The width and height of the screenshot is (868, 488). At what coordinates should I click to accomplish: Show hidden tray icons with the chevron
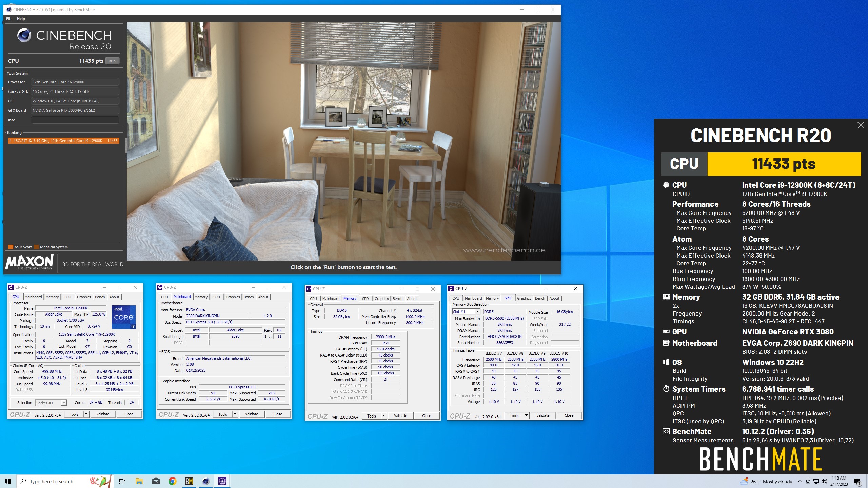[x=800, y=482]
